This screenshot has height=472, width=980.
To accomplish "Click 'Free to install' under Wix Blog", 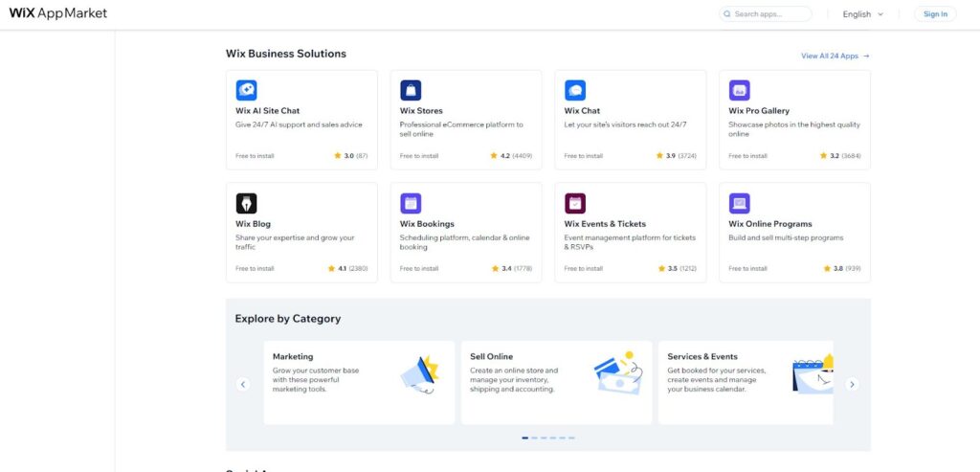I will point(255,268).
